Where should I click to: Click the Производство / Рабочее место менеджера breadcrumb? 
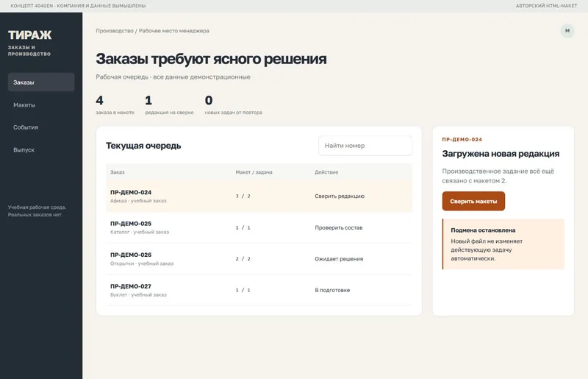coord(152,31)
